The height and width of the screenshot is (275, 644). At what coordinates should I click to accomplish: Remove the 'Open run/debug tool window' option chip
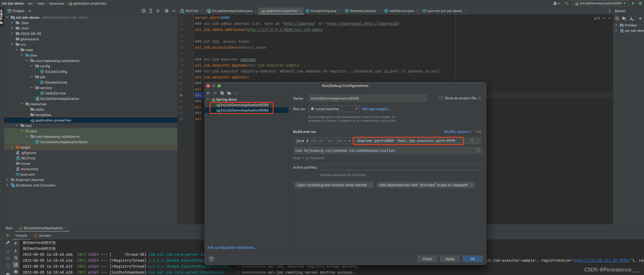pyautogui.click(x=370, y=185)
